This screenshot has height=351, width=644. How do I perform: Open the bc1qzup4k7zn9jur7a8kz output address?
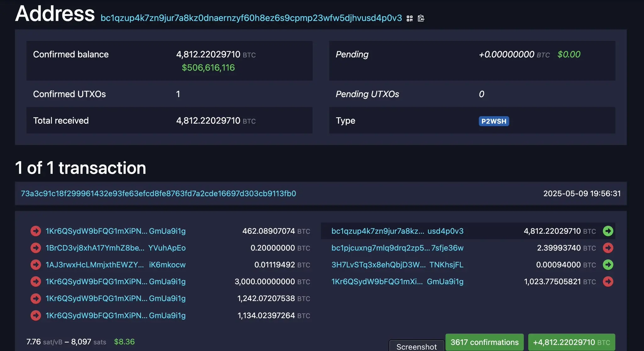(x=377, y=231)
